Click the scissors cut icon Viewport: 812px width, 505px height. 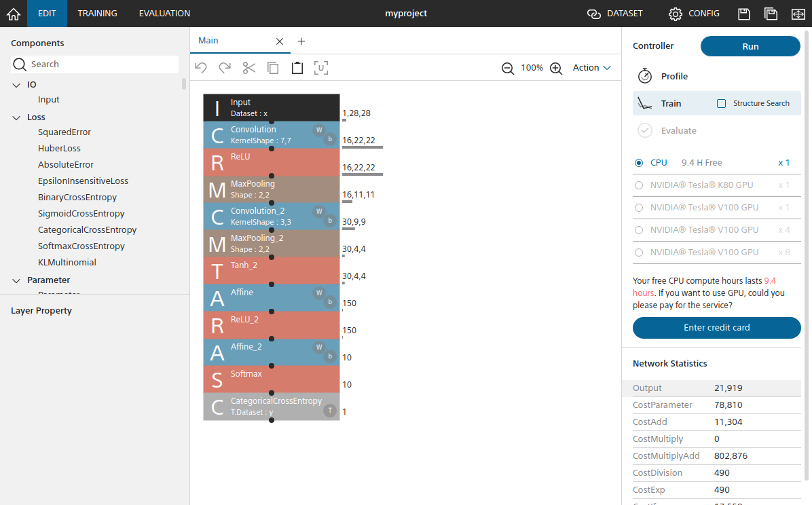249,68
